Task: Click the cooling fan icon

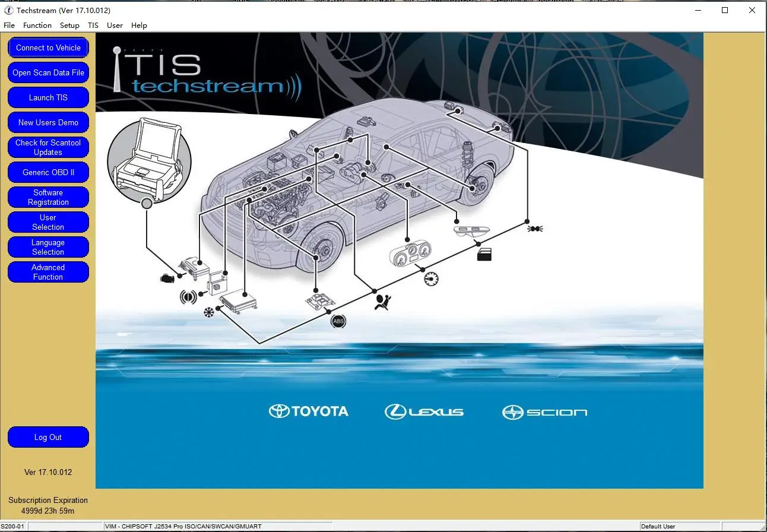Action: (209, 312)
